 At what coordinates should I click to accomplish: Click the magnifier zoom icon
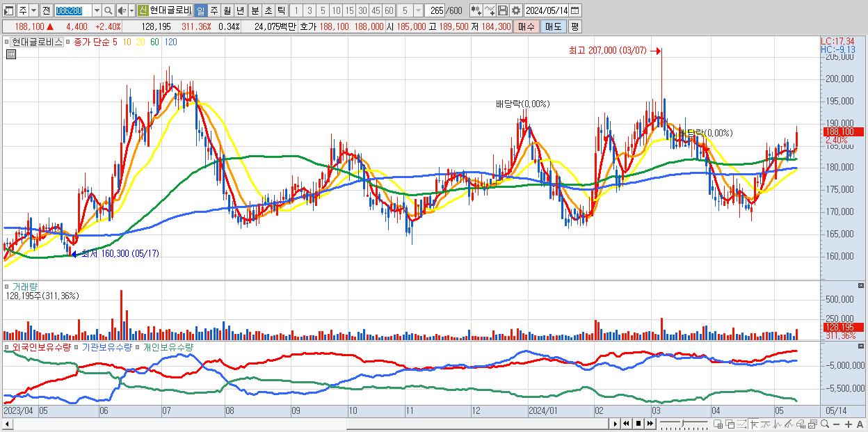click(824, 424)
